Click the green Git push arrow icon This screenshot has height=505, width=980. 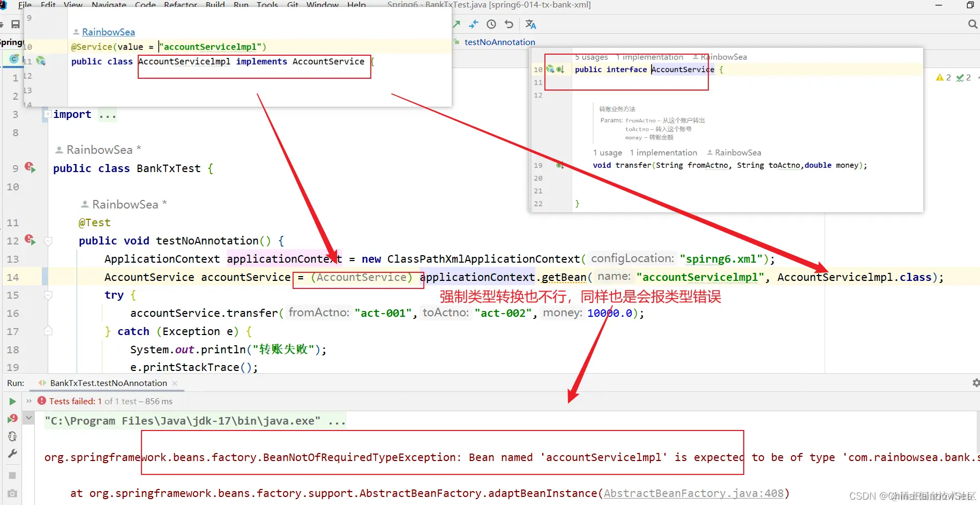coord(457,24)
